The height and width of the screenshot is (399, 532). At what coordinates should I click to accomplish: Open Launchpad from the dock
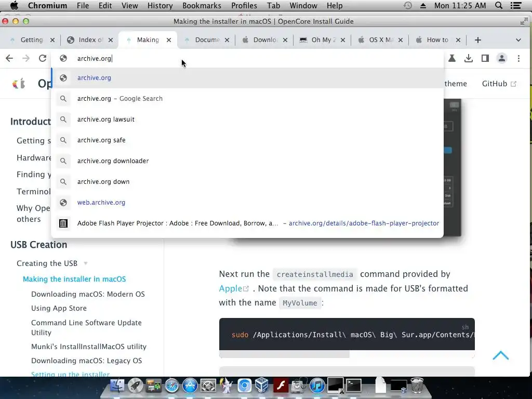tap(136, 386)
